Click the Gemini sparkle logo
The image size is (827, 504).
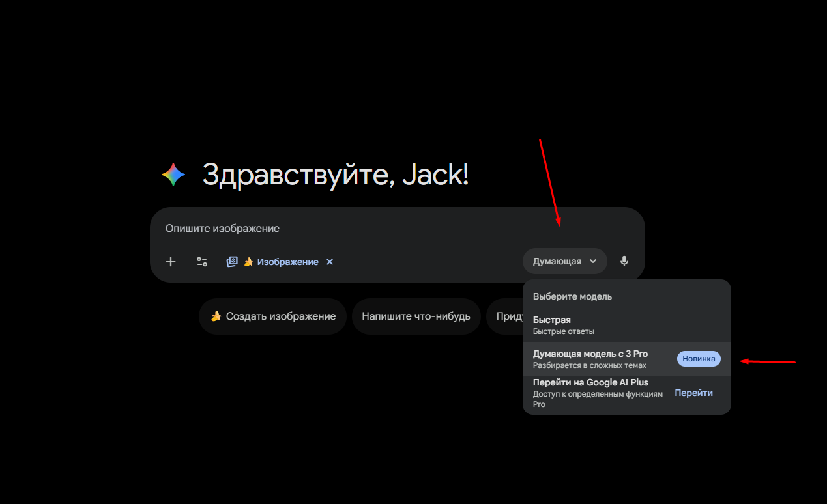(173, 175)
